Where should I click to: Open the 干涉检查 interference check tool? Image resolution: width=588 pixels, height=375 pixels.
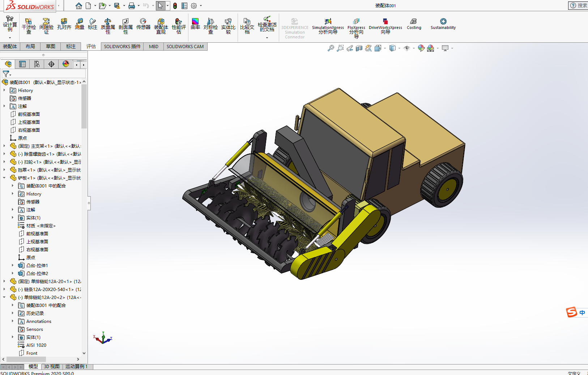coord(29,26)
